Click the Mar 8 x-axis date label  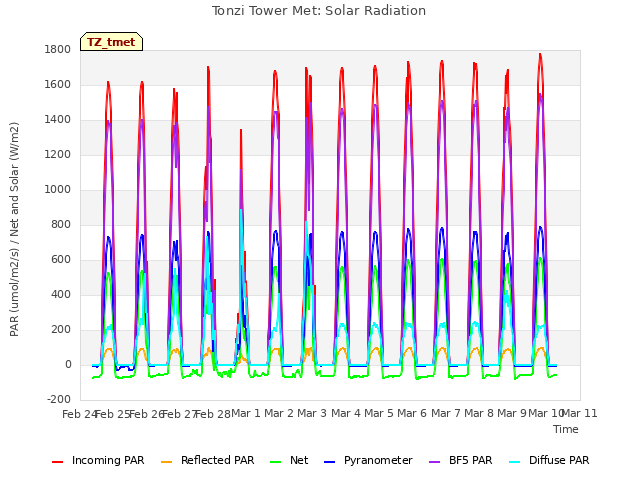point(479,413)
